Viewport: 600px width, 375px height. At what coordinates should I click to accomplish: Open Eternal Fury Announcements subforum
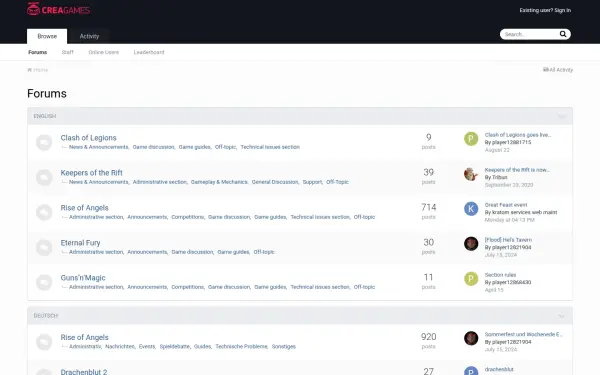pyautogui.click(x=147, y=252)
